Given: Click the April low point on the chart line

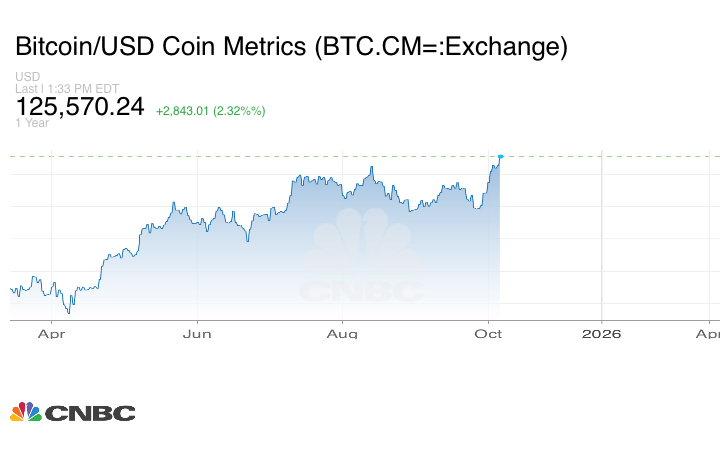Looking at the screenshot, I should point(68,312).
